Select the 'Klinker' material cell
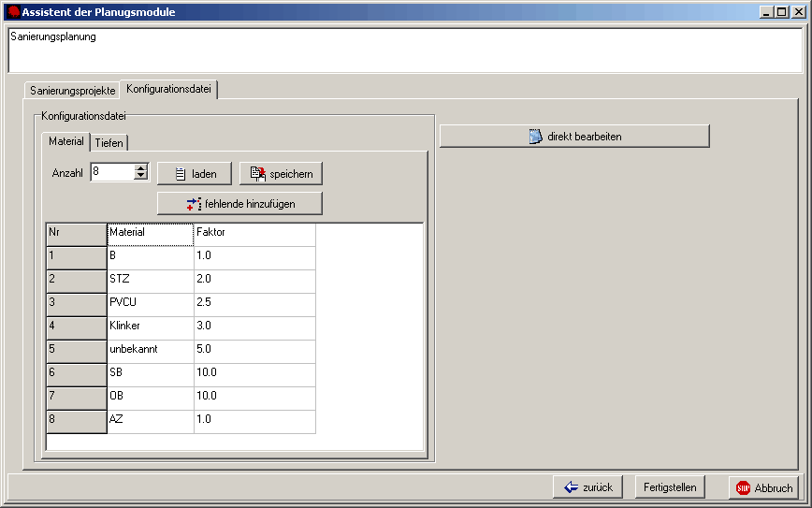Screen dimensions: 812x508 pos(150,326)
